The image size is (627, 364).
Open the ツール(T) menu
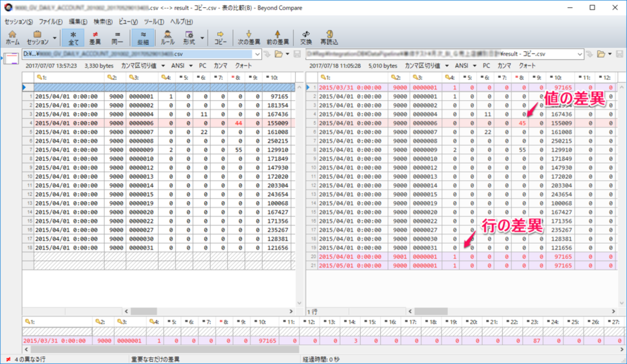(153, 22)
